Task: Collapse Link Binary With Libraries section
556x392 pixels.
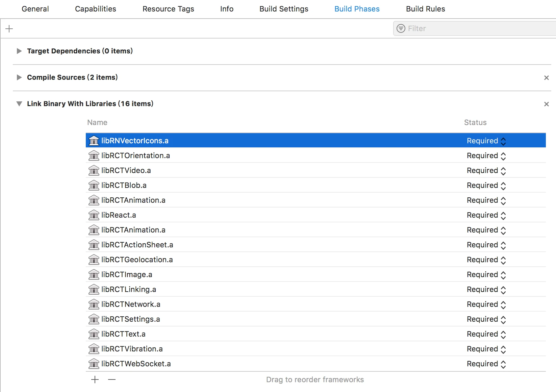Action: click(19, 104)
